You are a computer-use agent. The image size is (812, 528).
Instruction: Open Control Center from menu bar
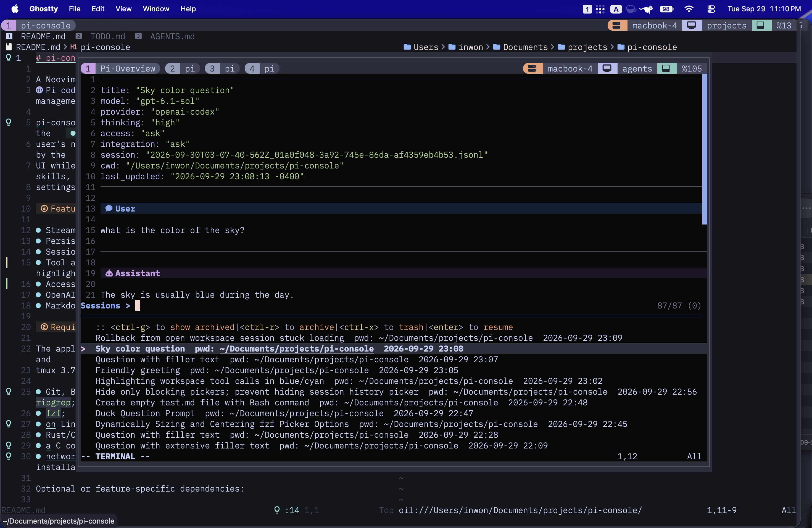click(x=711, y=9)
